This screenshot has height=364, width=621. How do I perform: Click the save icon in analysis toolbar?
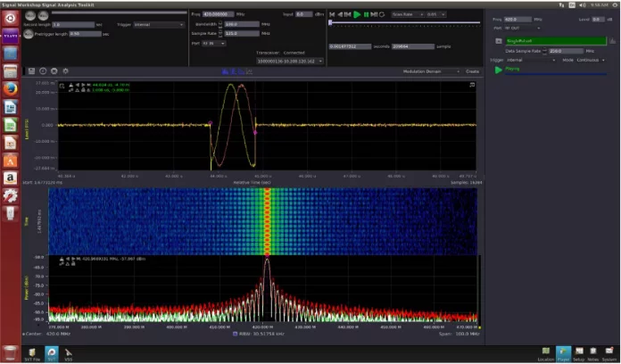32,71
